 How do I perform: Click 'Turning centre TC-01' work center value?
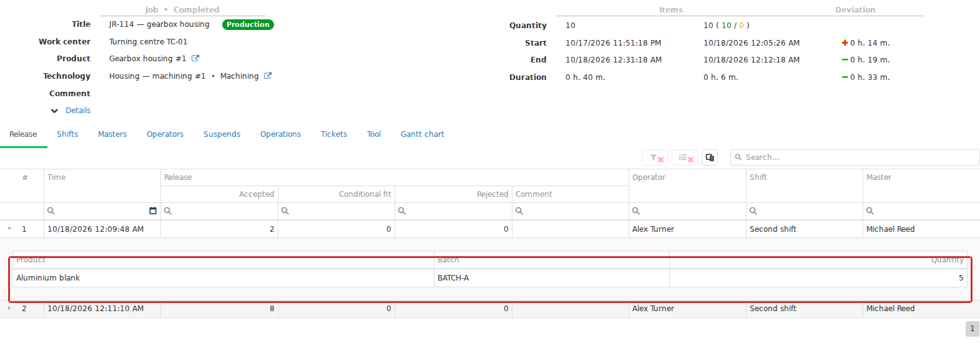[x=148, y=42]
